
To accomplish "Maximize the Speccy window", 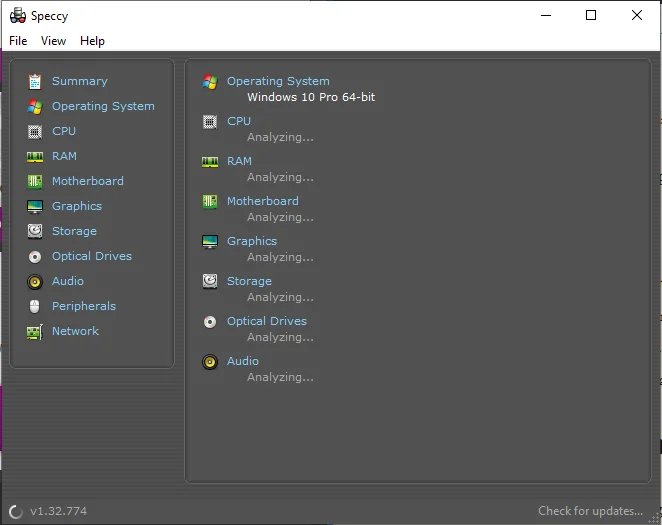I will [x=591, y=15].
